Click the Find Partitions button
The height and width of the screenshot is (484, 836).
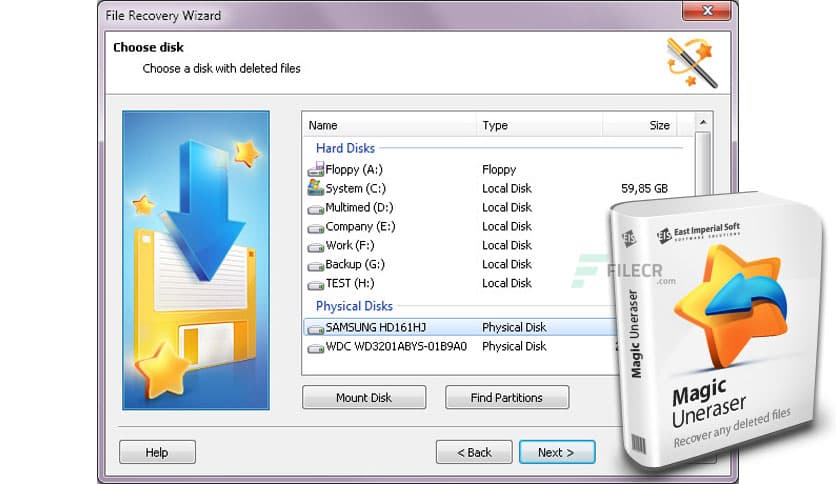click(x=507, y=398)
